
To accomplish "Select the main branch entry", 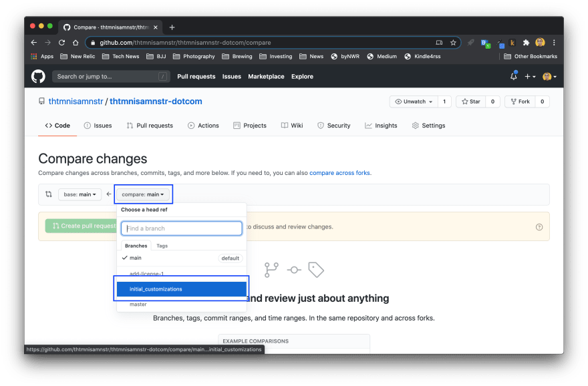I will [x=136, y=258].
